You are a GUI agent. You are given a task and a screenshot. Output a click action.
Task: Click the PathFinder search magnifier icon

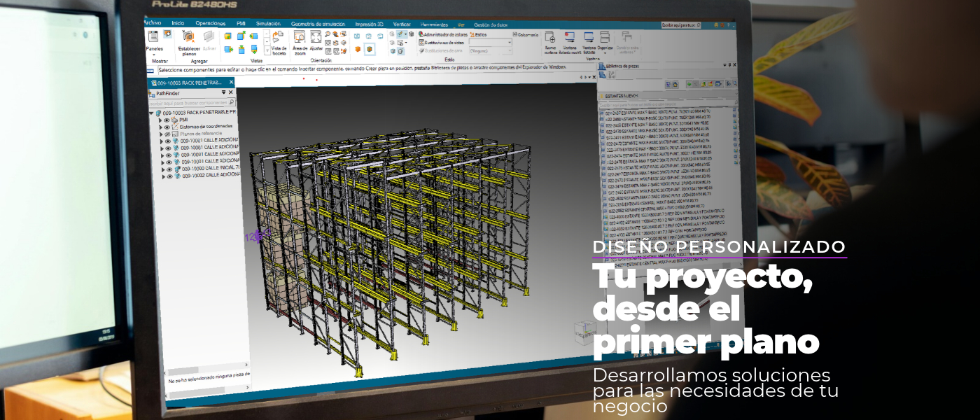click(x=232, y=102)
